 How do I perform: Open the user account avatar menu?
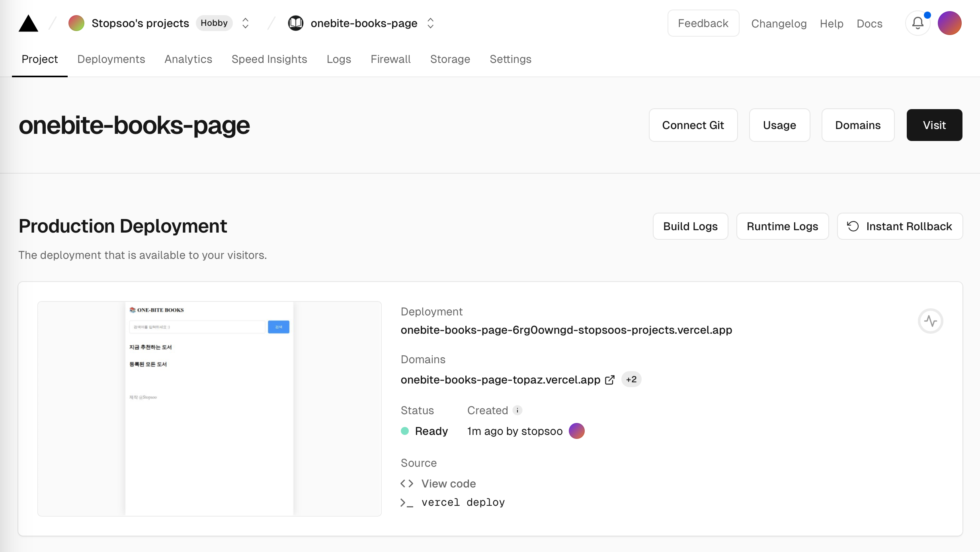[x=950, y=23]
